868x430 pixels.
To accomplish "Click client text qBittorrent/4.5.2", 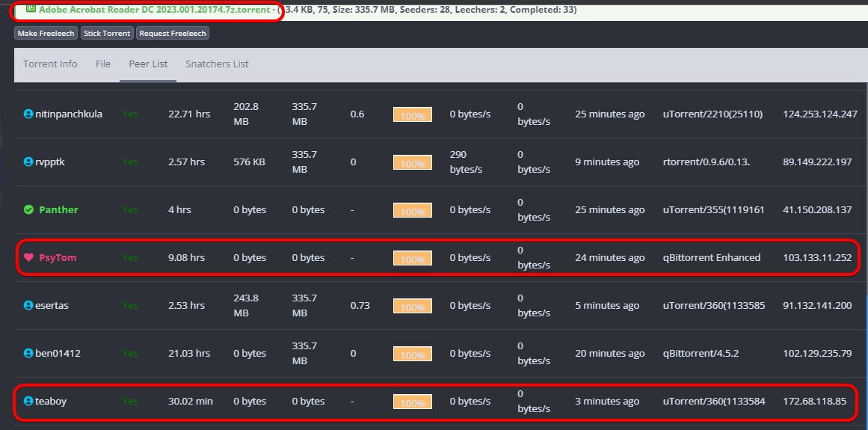I will (701, 353).
